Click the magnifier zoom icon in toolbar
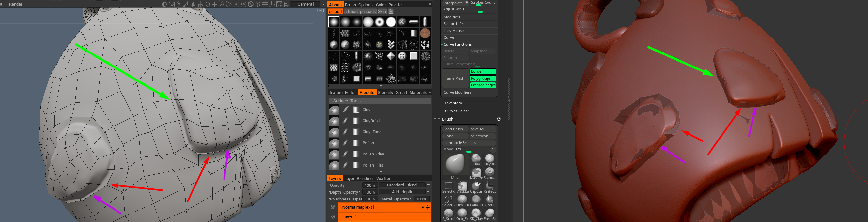The height and width of the screenshot is (222, 868). [x=222, y=4]
